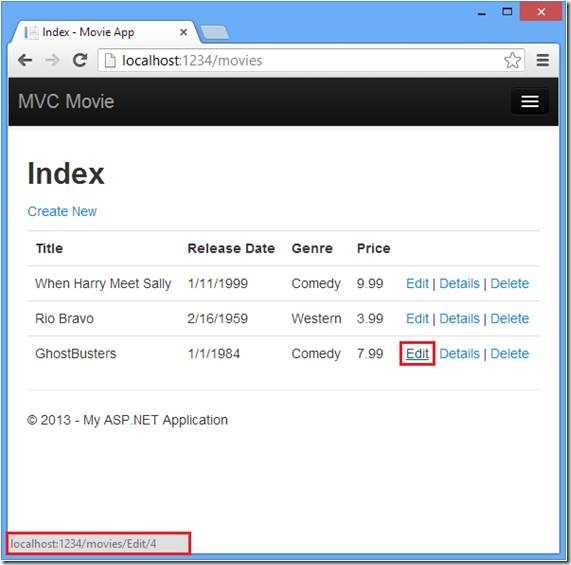Image resolution: width=571 pixels, height=565 pixels.
Task: Delete When Harry Meet Sally
Action: point(509,284)
